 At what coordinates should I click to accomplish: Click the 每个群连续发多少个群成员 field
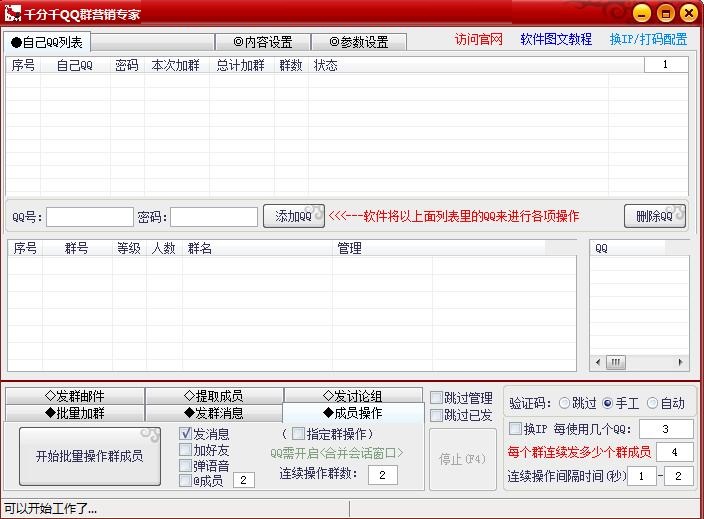point(674,452)
